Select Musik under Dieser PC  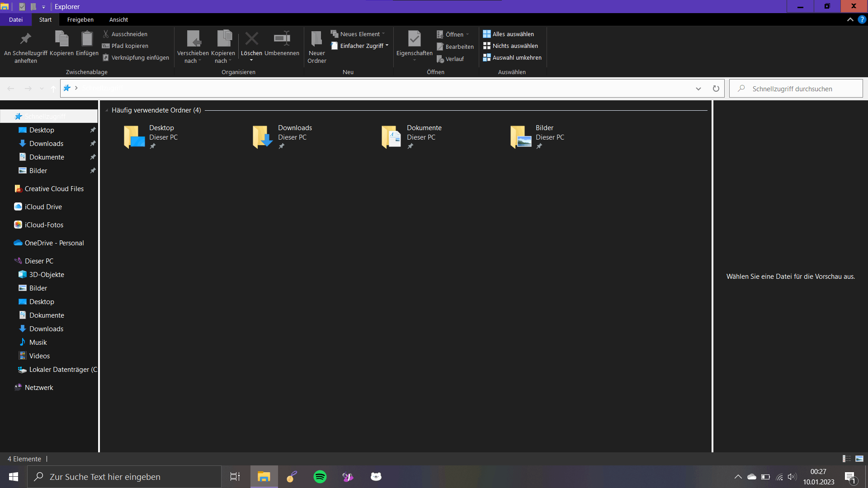(33, 342)
